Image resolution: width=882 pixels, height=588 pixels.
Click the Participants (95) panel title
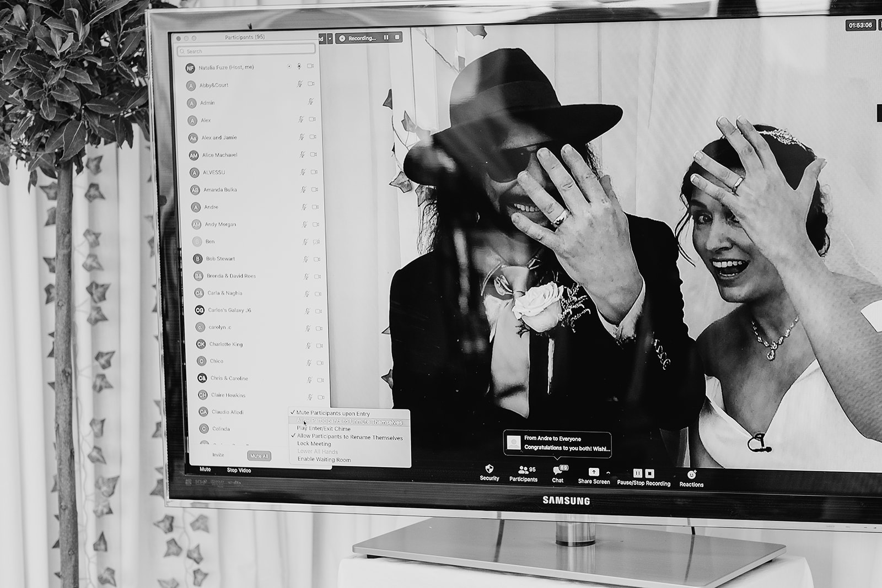point(245,37)
